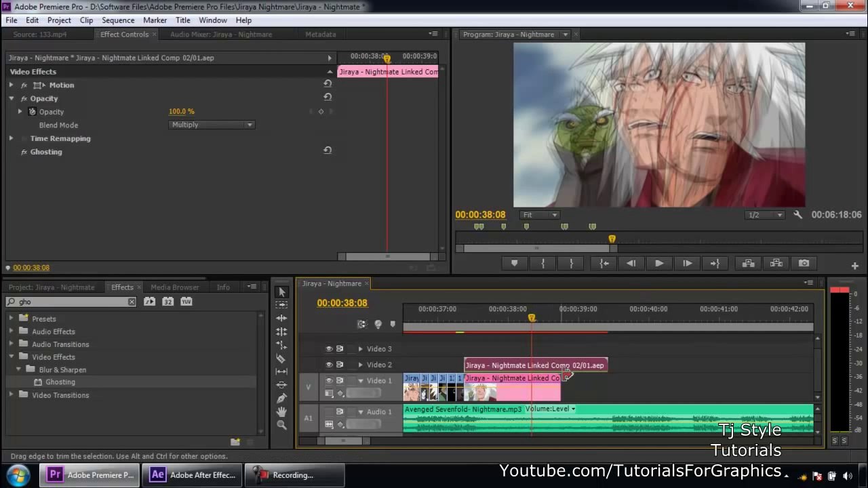Reset the Ghosting effect
The image size is (868, 488).
tap(328, 150)
